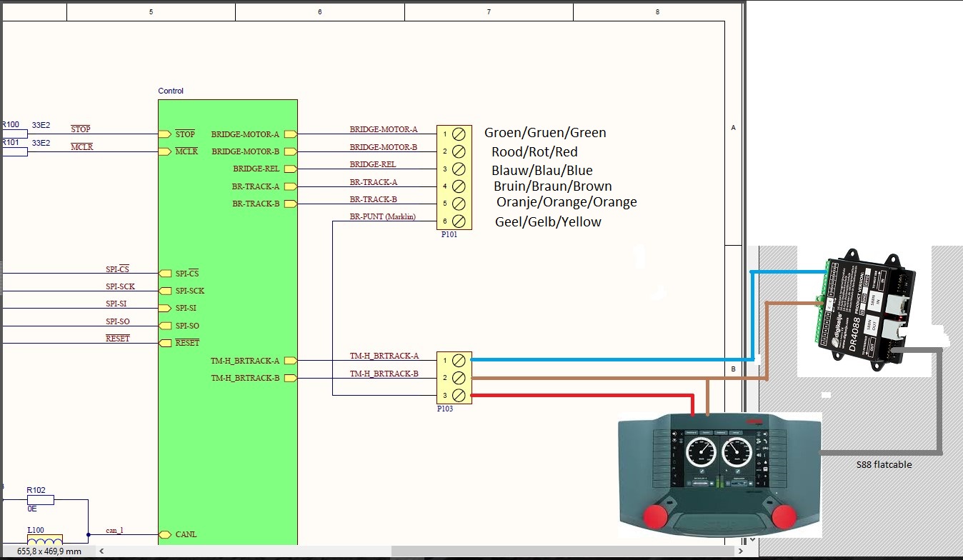
Task: Select the 'Bruin/Braun/Brown' wire color label
Action: coord(553,186)
